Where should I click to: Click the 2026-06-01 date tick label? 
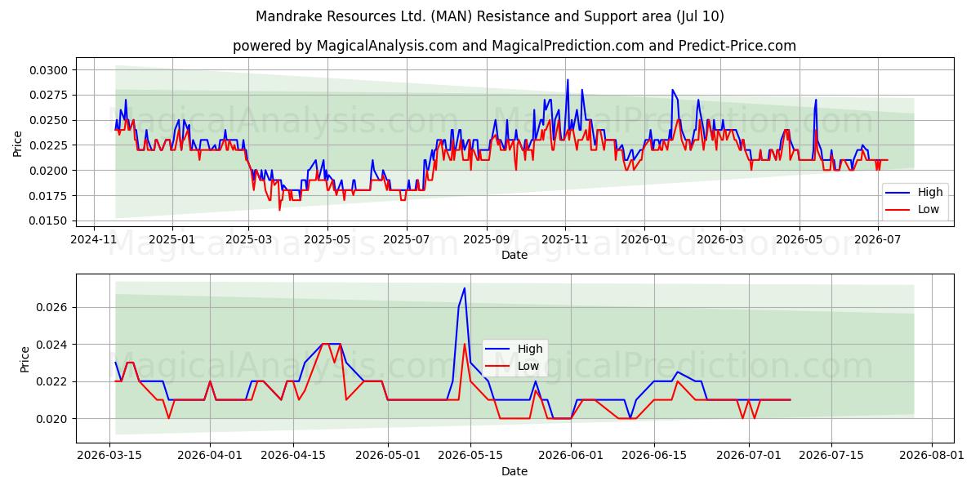[571, 456]
